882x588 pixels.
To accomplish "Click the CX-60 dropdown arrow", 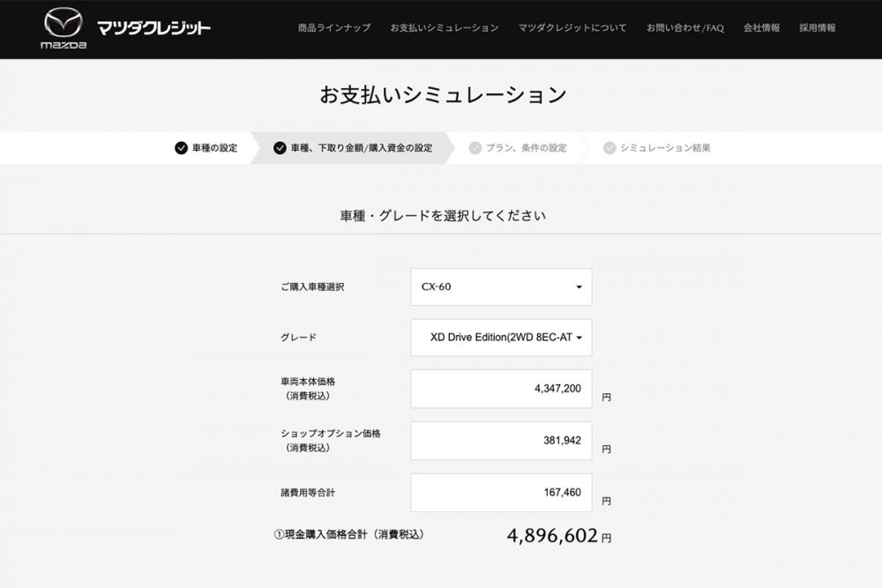I will 579,287.
